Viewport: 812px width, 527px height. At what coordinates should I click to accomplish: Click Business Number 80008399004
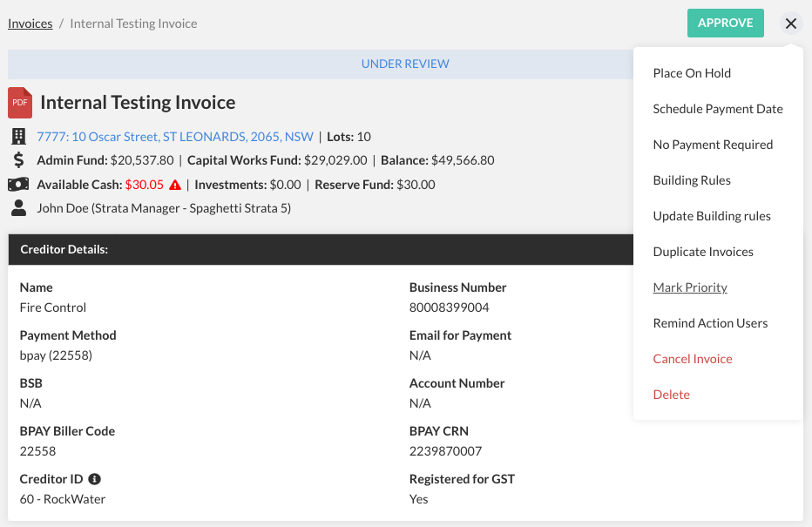point(449,307)
